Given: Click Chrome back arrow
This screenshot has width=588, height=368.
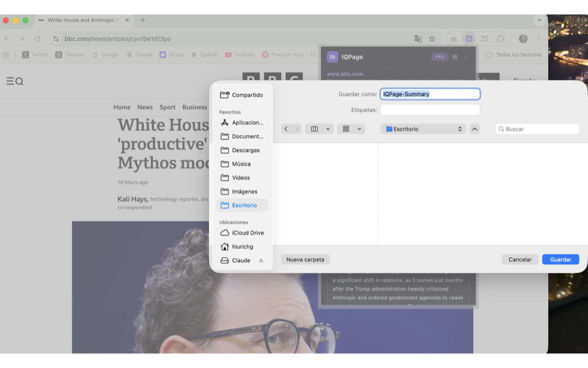Looking at the screenshot, I should 7,39.
